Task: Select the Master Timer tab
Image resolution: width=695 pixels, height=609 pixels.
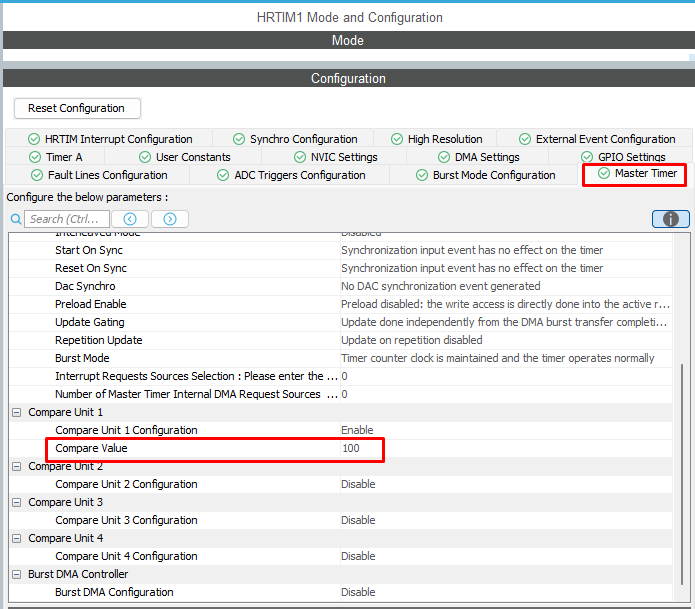Action: click(637, 174)
